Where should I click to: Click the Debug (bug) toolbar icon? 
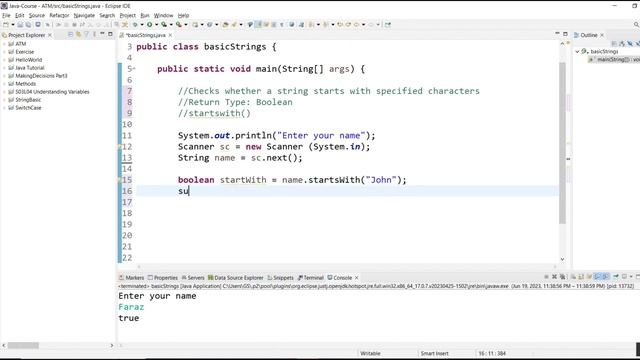(135, 24)
